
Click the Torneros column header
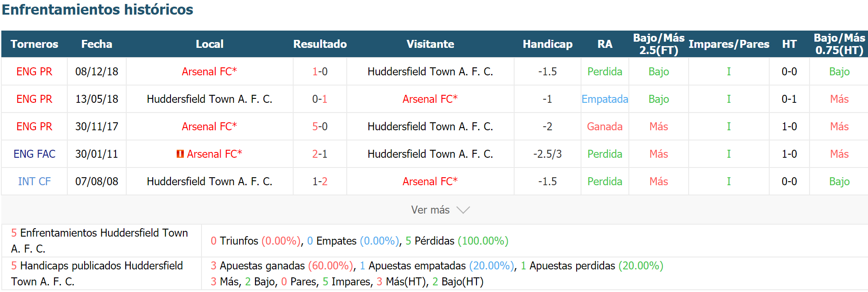click(x=34, y=44)
